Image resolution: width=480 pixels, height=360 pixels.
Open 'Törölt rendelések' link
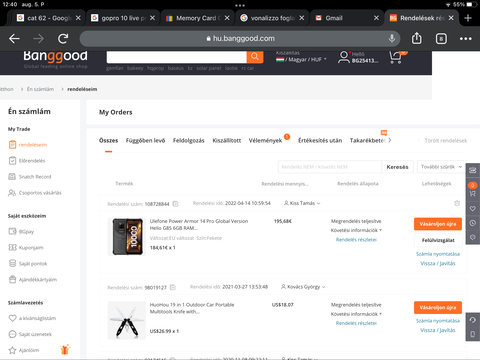tap(446, 141)
